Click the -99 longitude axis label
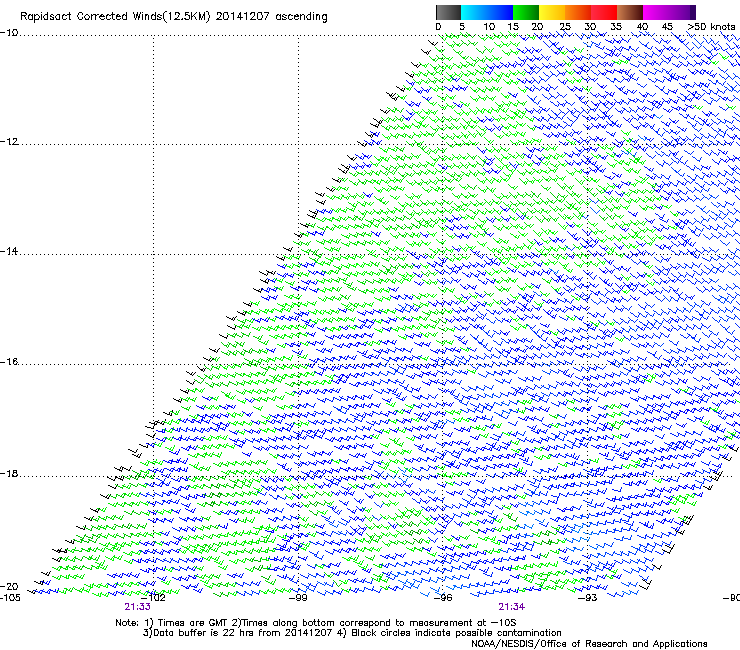 click(298, 598)
